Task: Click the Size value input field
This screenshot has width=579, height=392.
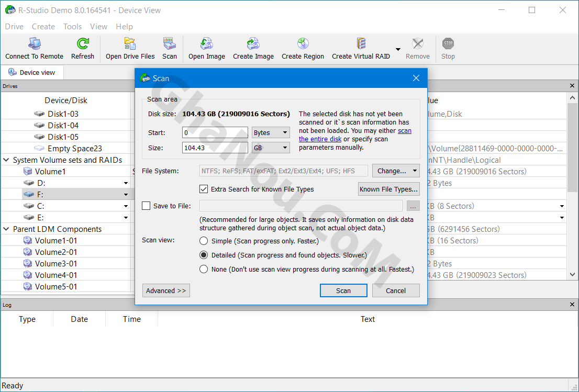Action: click(x=215, y=148)
